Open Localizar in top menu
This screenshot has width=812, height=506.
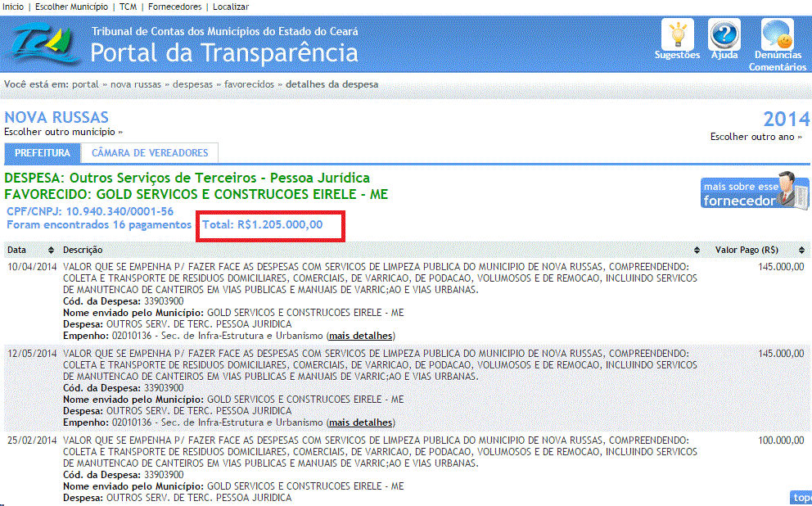231,7
